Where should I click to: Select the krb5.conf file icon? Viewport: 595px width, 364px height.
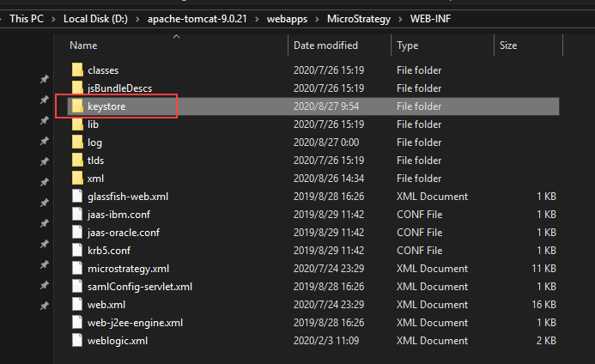click(76, 250)
